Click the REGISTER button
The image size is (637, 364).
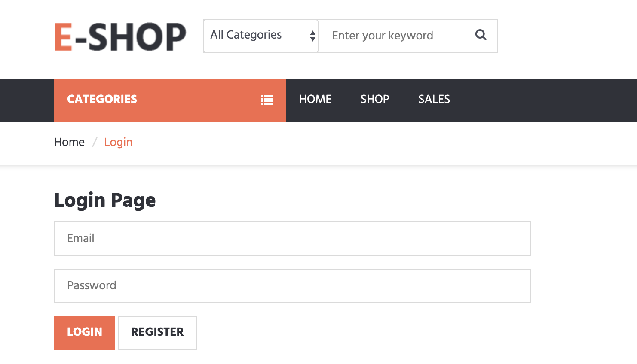tap(157, 332)
